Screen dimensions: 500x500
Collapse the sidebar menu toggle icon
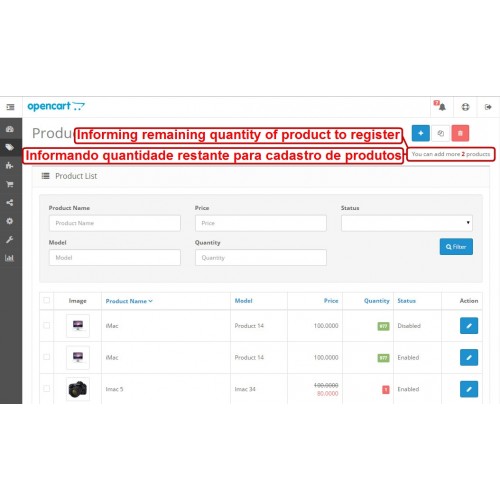pyautogui.click(x=10, y=107)
